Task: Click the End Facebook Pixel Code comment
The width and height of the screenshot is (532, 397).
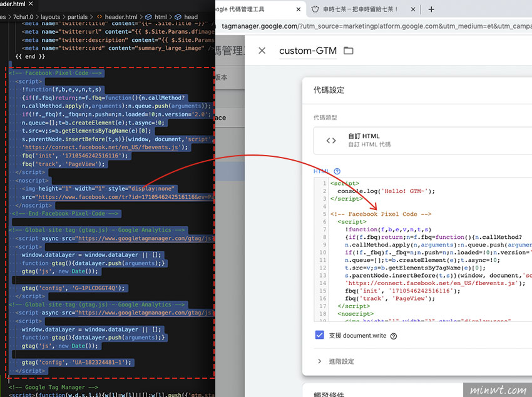Action: pyautogui.click(x=65, y=214)
